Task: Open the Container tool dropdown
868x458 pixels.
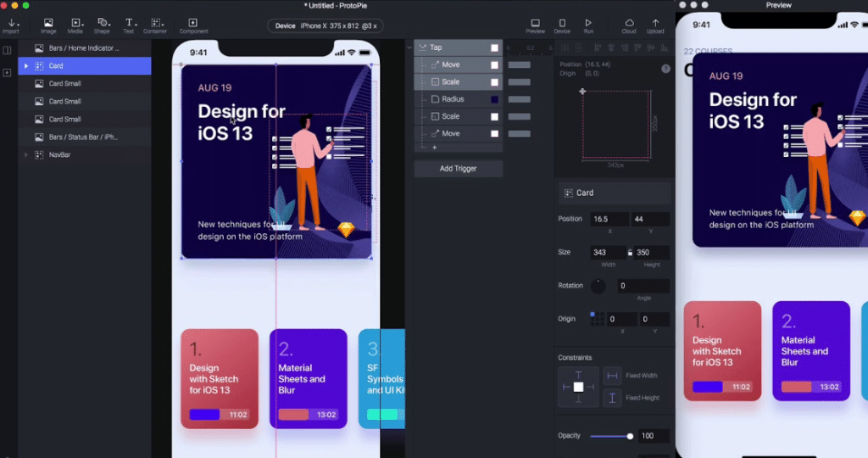Action: (x=156, y=25)
